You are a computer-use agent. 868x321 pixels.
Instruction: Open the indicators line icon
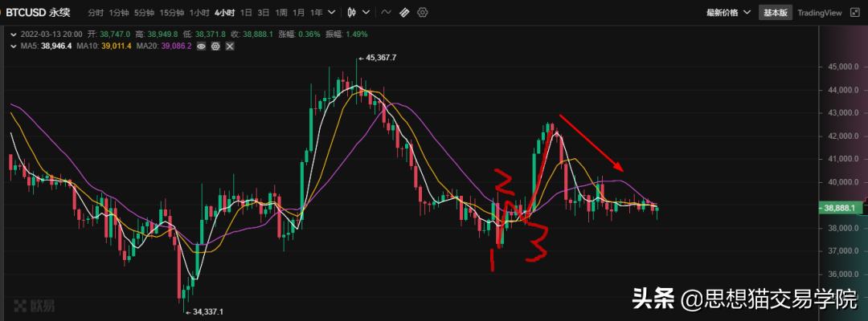click(x=387, y=12)
